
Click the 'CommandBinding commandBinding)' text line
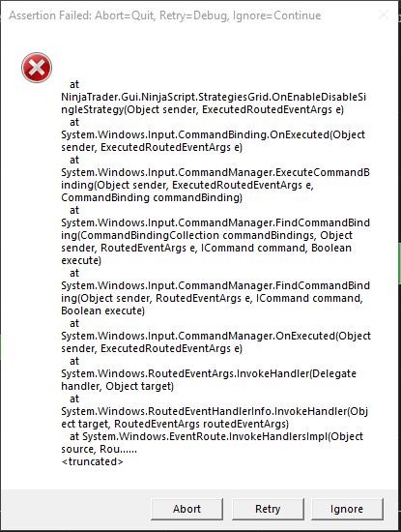click(x=152, y=197)
